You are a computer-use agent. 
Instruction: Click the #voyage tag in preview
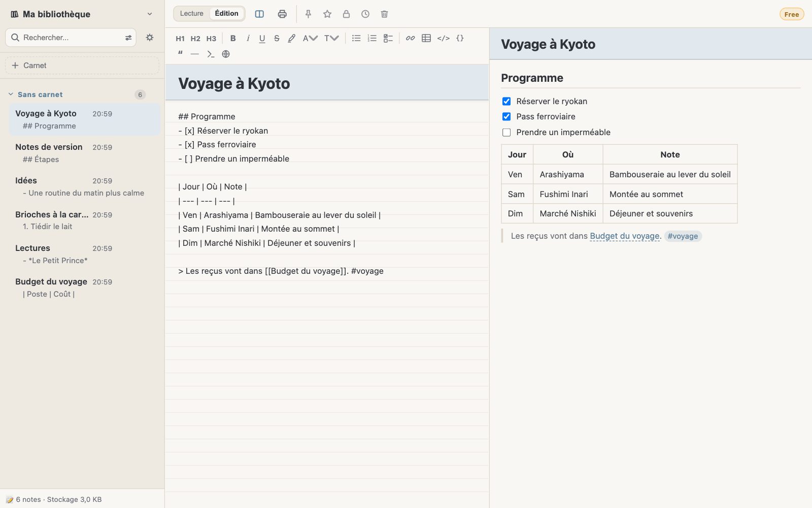[683, 236]
